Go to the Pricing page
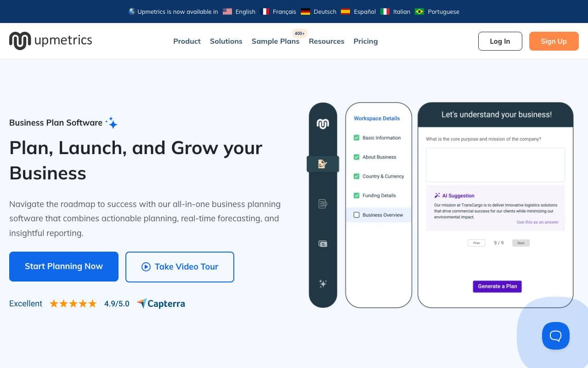 (x=366, y=41)
